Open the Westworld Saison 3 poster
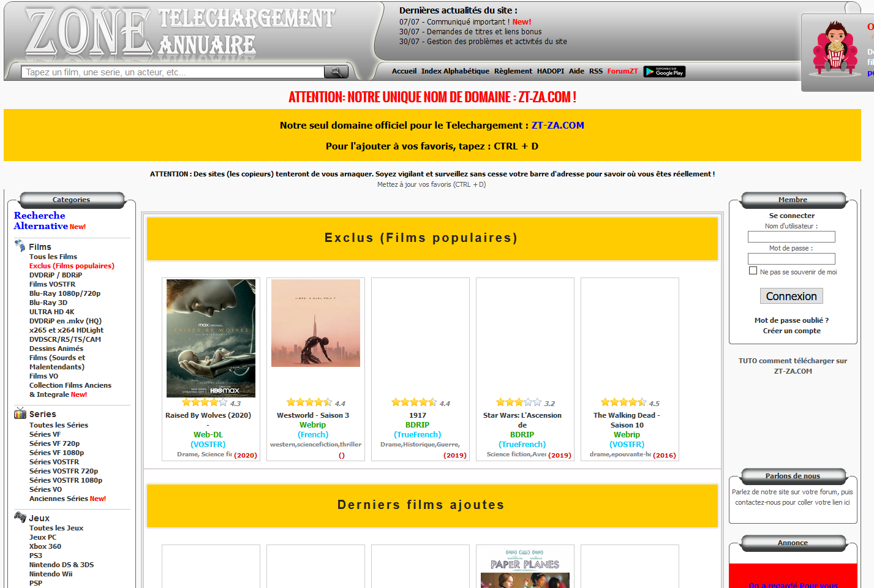 point(315,323)
